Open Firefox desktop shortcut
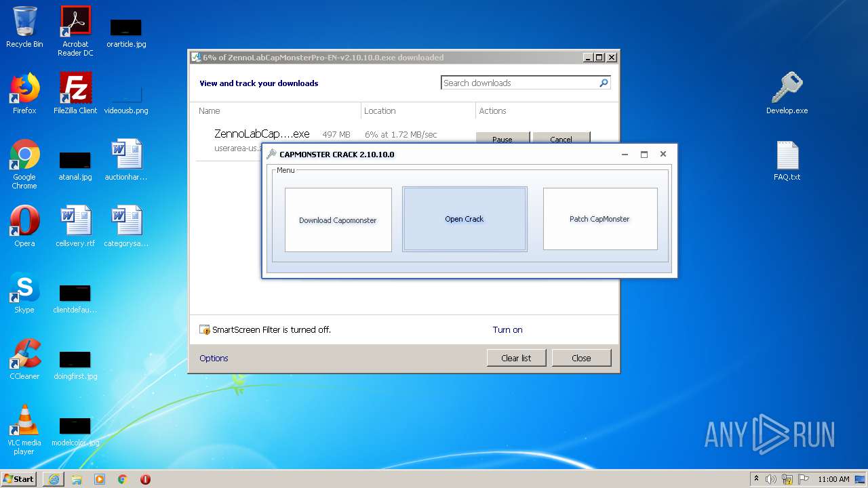This screenshot has height=488, width=868. [x=24, y=94]
